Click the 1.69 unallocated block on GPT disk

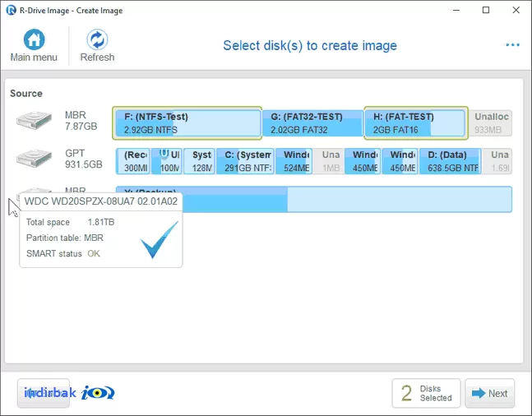click(x=497, y=161)
